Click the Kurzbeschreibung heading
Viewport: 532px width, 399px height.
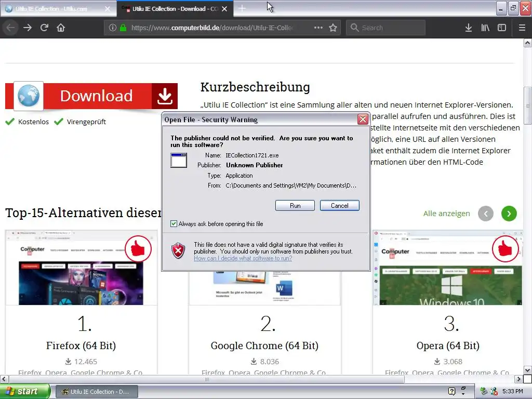point(255,87)
